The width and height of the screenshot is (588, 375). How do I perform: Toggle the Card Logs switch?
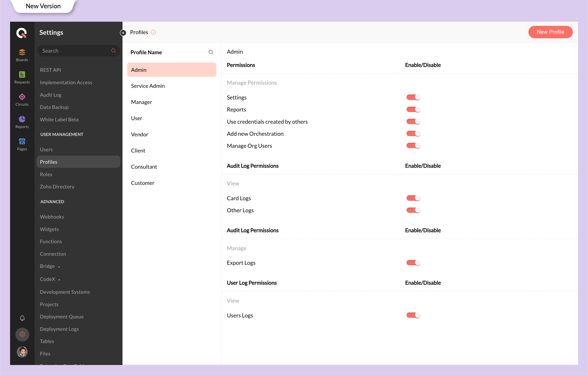(x=413, y=198)
